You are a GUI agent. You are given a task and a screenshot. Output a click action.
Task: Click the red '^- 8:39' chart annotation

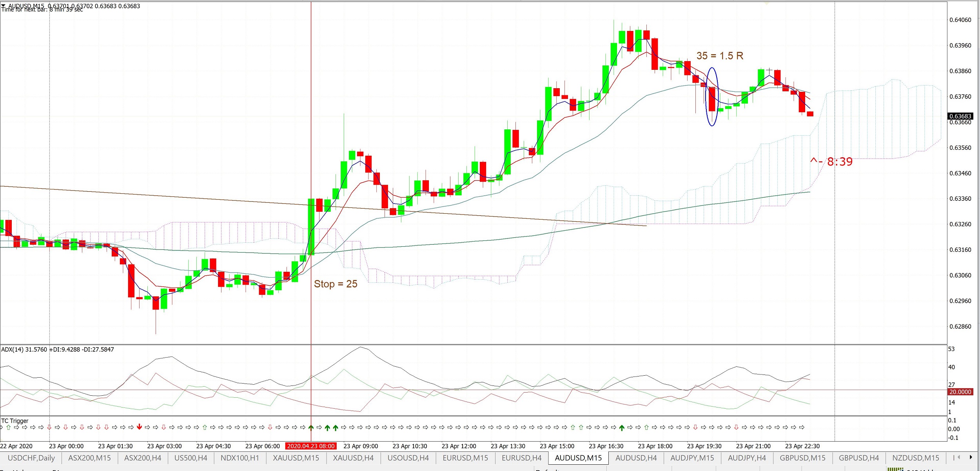[x=831, y=162]
